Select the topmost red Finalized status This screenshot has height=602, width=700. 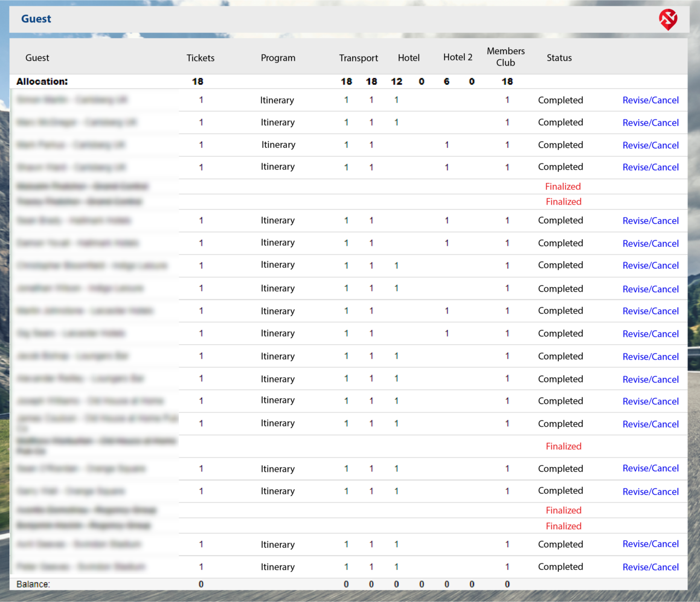563,187
